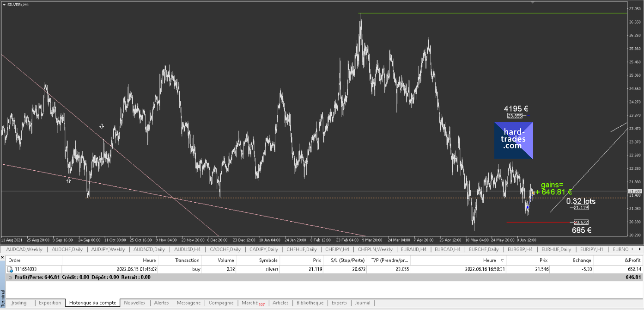Screen dimensions: 644x310
Task: Click the order icon beside 111654033
Action: (10, 269)
